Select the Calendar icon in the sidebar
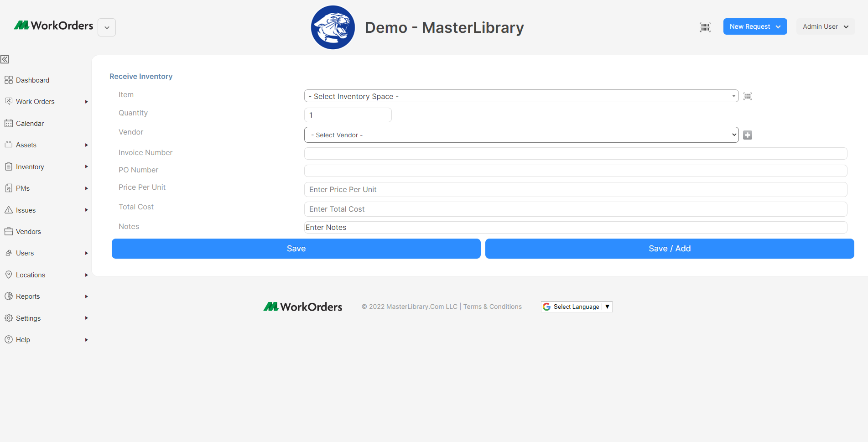Image resolution: width=868 pixels, height=442 pixels. [x=9, y=123]
